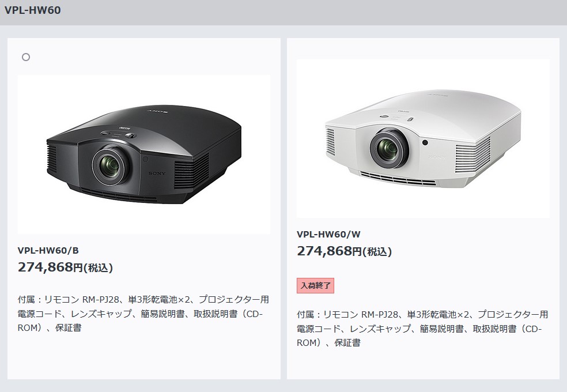Click the accessories text in the VPL-HW60/W card
Viewport: 567px width, 392px height.
[x=423, y=329]
